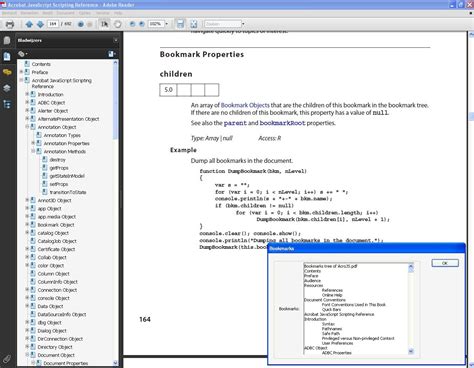
Task: Click 'Safe Path' in Bookmarks dialog list
Action: coord(331,333)
